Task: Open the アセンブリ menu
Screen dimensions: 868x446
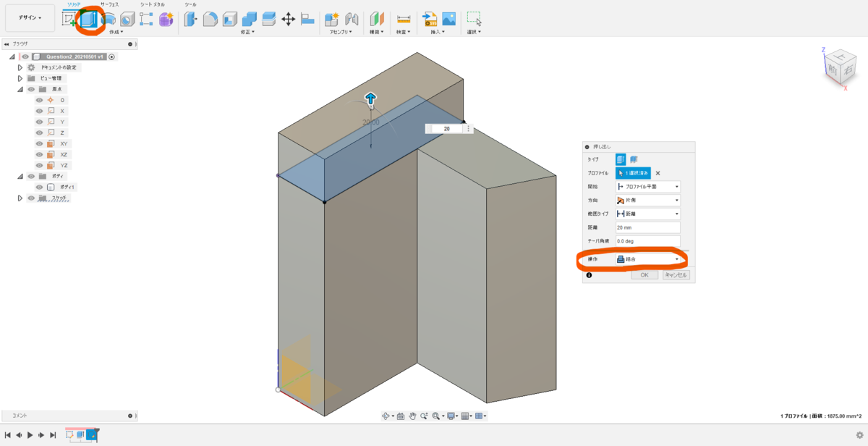Action: (x=341, y=32)
